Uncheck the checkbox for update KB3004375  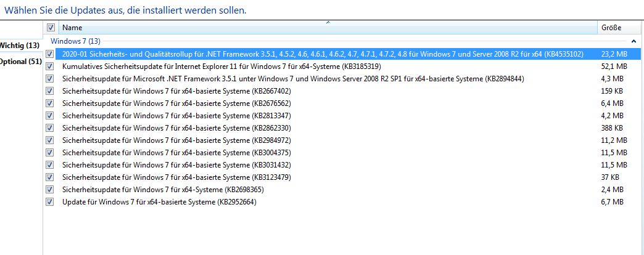coord(50,153)
